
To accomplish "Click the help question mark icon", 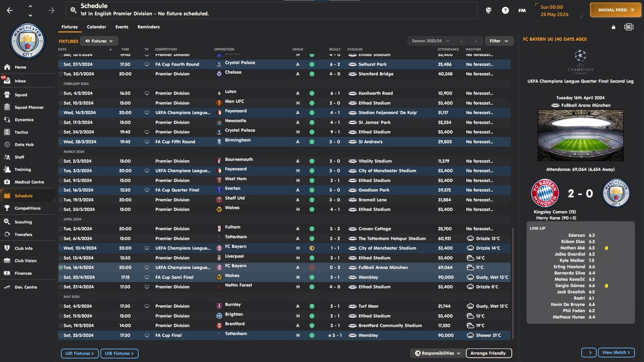I will [x=505, y=10].
